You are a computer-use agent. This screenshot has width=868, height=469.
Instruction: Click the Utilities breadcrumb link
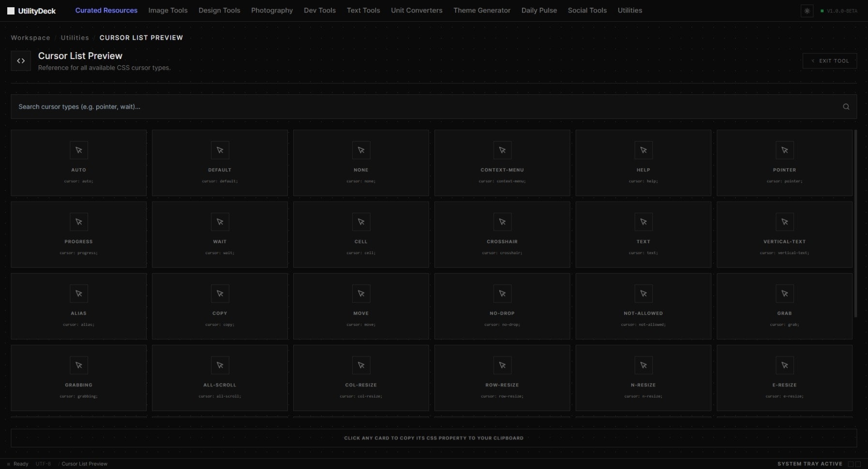75,37
